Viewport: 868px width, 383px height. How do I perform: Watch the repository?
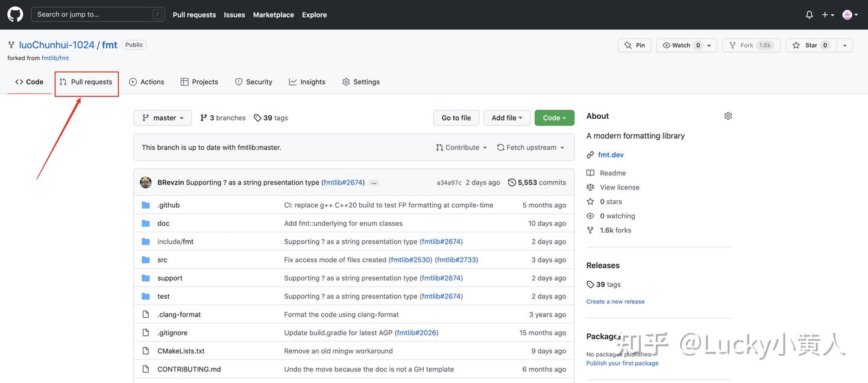[x=681, y=45]
